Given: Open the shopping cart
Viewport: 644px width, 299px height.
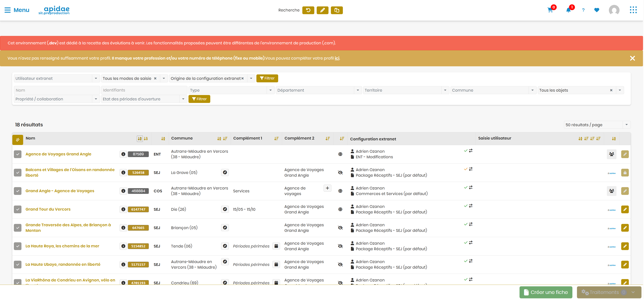Looking at the screenshot, I should [x=550, y=10].
